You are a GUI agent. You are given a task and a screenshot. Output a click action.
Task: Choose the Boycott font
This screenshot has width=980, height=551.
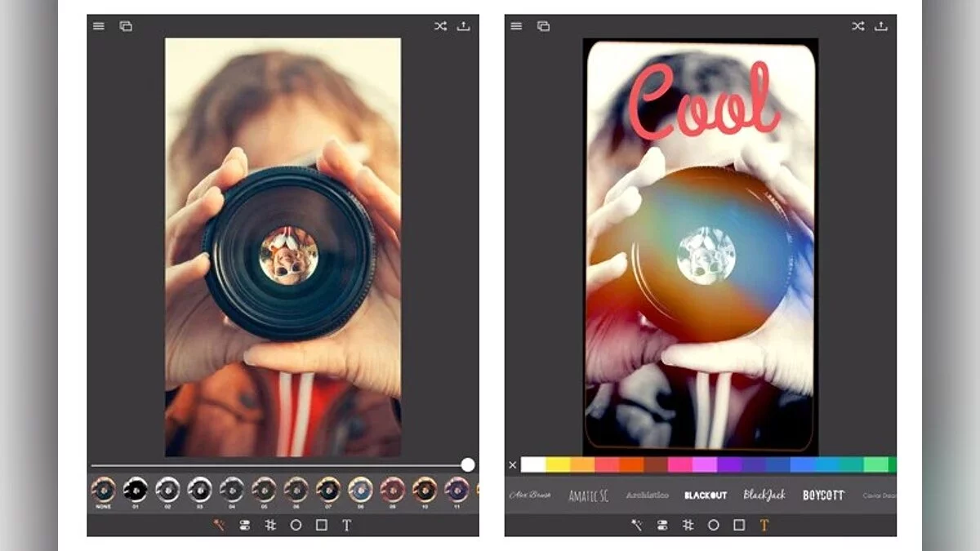[823, 495]
